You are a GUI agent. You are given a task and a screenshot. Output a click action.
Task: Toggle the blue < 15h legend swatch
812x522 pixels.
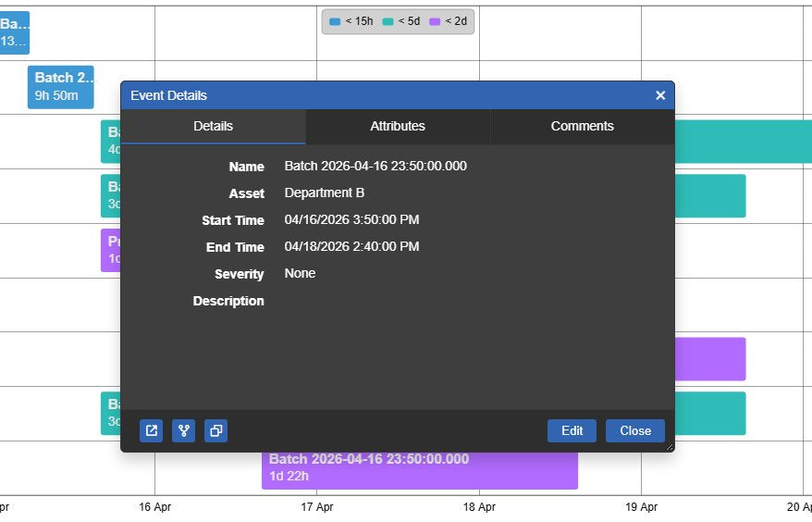coord(335,22)
